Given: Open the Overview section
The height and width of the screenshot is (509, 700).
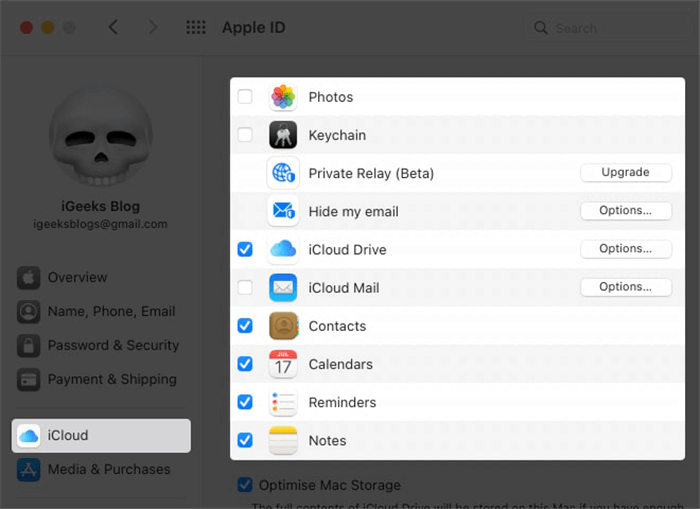Looking at the screenshot, I should pos(101,278).
